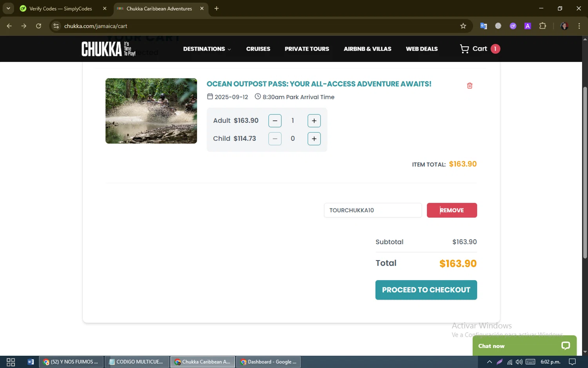Switch to Verify Codes SimplyCodes tab
Viewport: 588px width, 368px height.
click(61, 9)
